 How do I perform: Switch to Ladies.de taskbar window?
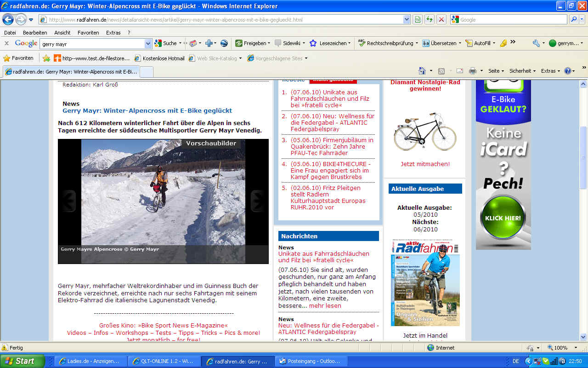tap(90, 361)
